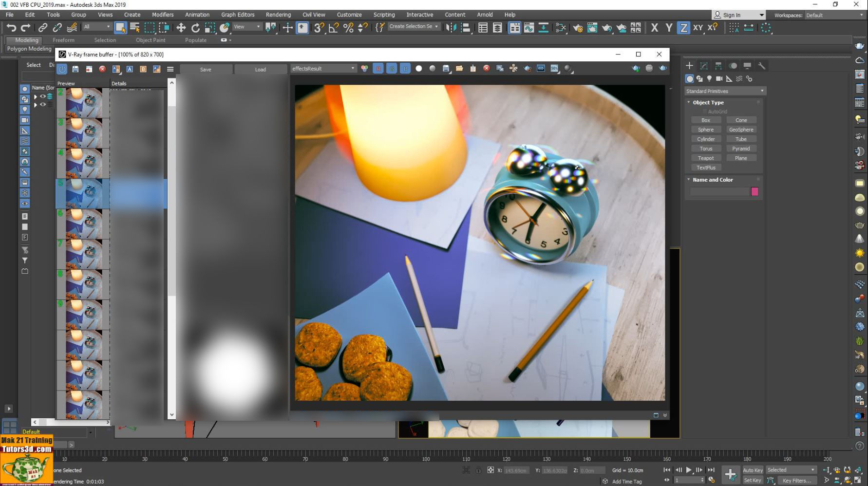Click the VFB region render icon
868x486 pixels.
(527, 69)
